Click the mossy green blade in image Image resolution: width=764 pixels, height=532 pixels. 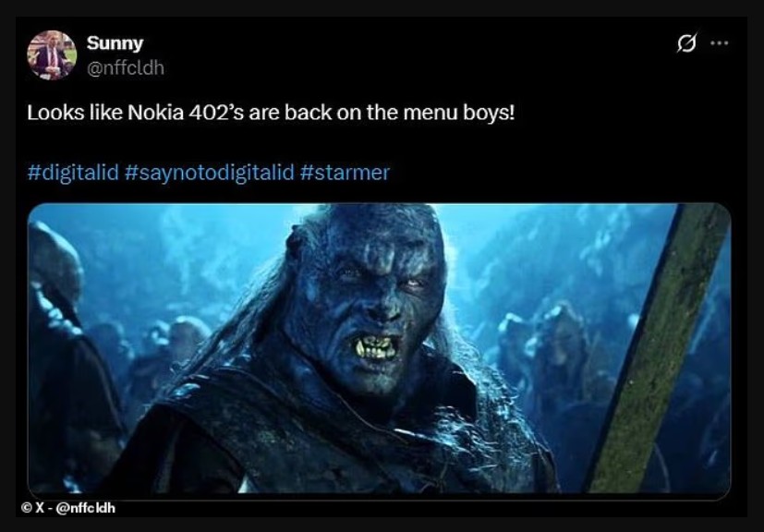point(658,348)
